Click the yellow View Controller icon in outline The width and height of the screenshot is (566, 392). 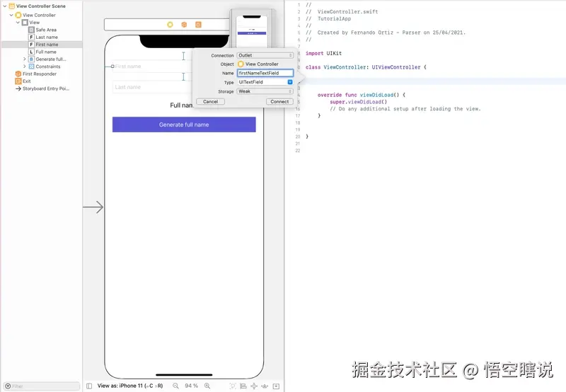click(x=18, y=15)
